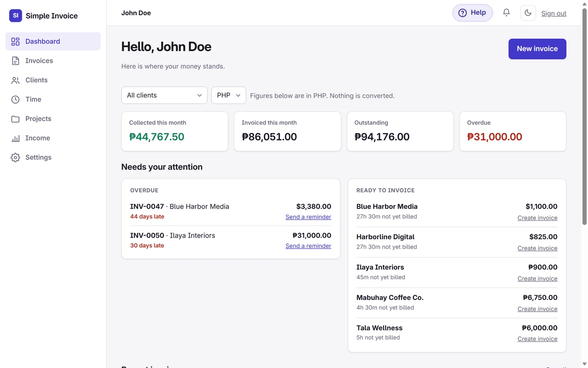
Task: Click the "4h 30m not yet billed" text
Action: tap(385, 307)
